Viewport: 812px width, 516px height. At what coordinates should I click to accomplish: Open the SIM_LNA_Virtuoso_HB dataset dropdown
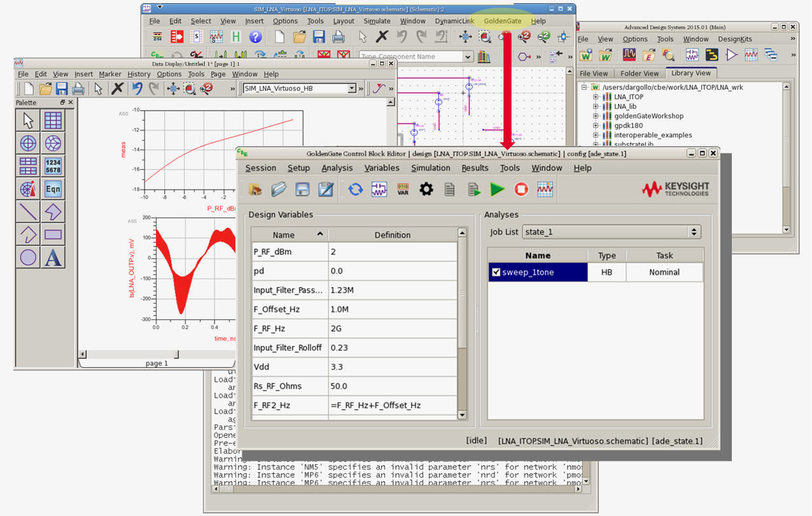coord(351,88)
